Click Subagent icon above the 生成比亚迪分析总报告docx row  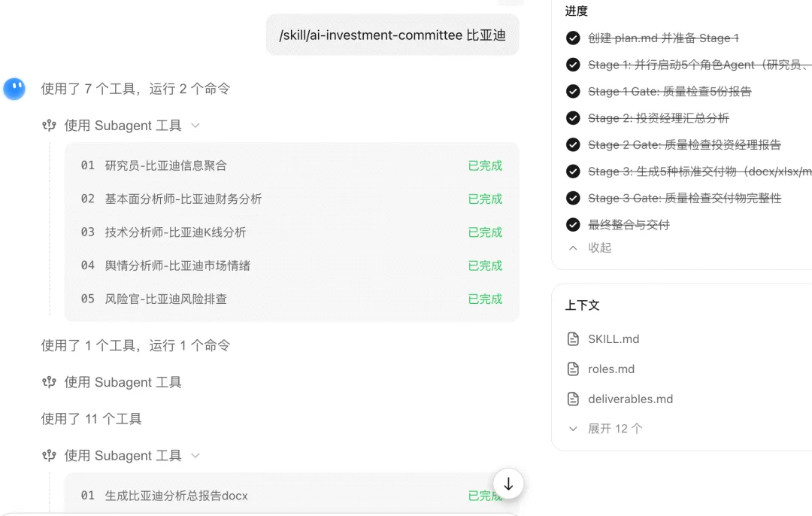49,455
